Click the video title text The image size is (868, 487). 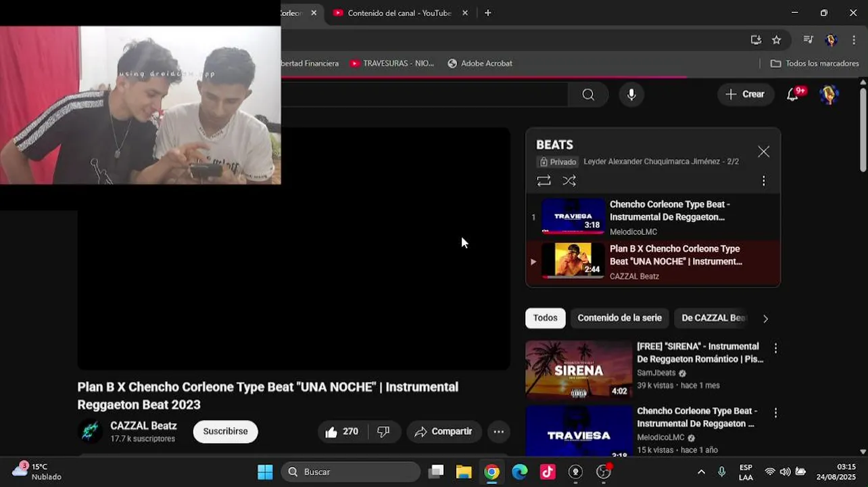(x=268, y=396)
